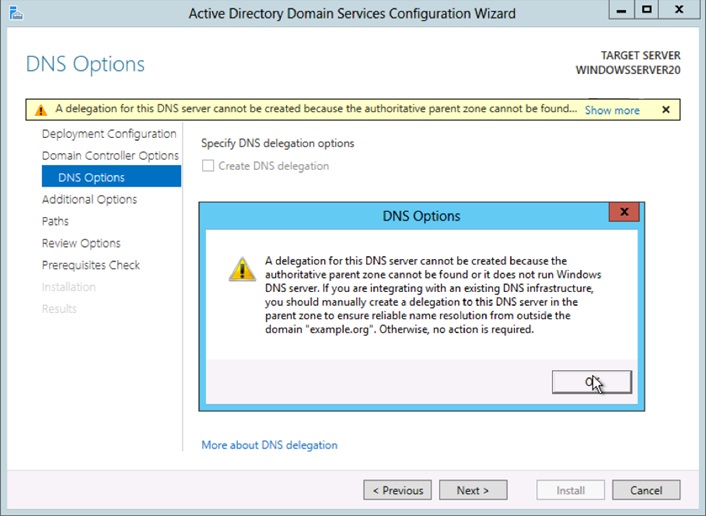Confirm the DNS Options dialog with OK

(592, 382)
